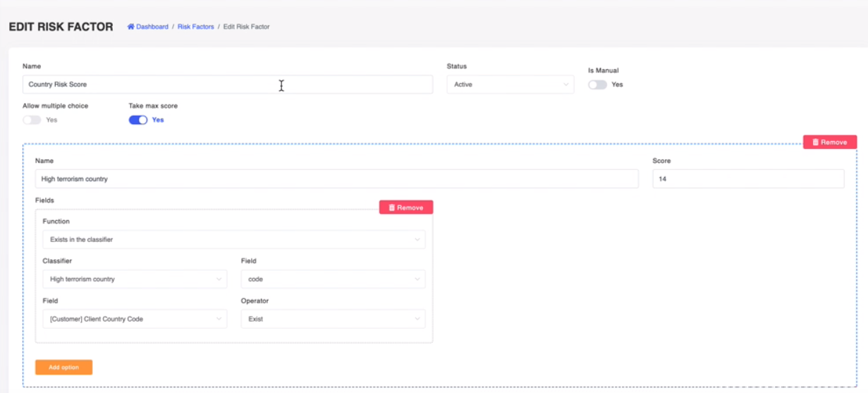Go to Dashboard breadcrumb link
The height and width of the screenshot is (393, 868).
[x=152, y=27]
